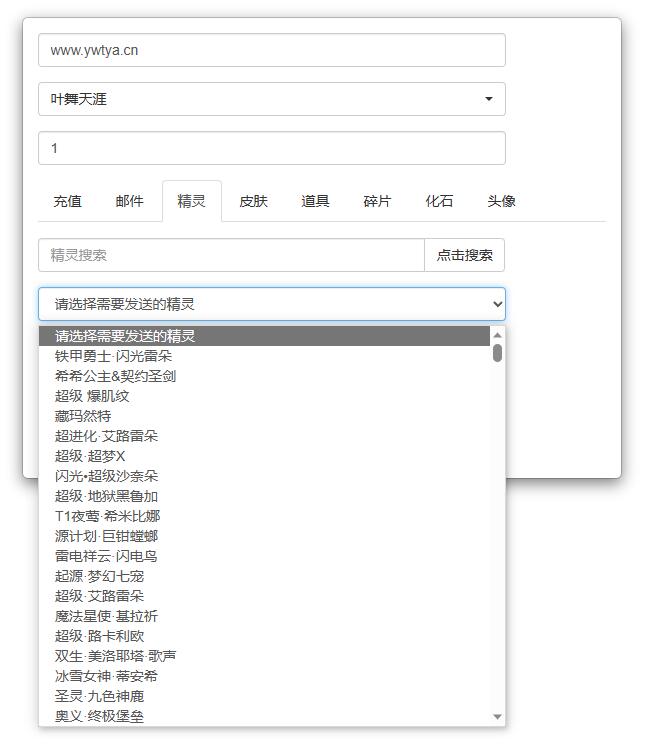Click the dropdown list scroll-down arrow

(498, 717)
